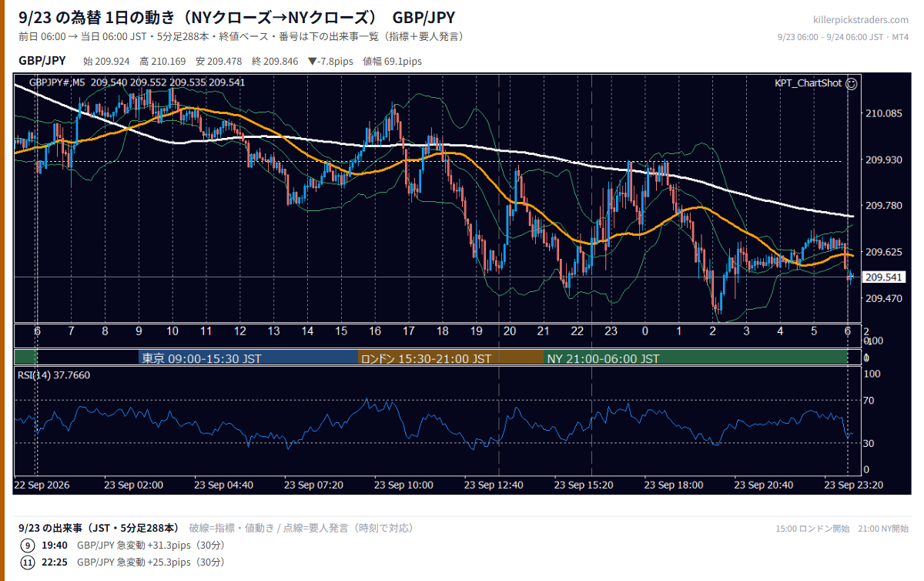Click the 210.085 price axis label
Image resolution: width=924 pixels, height=581 pixels.
[884, 114]
